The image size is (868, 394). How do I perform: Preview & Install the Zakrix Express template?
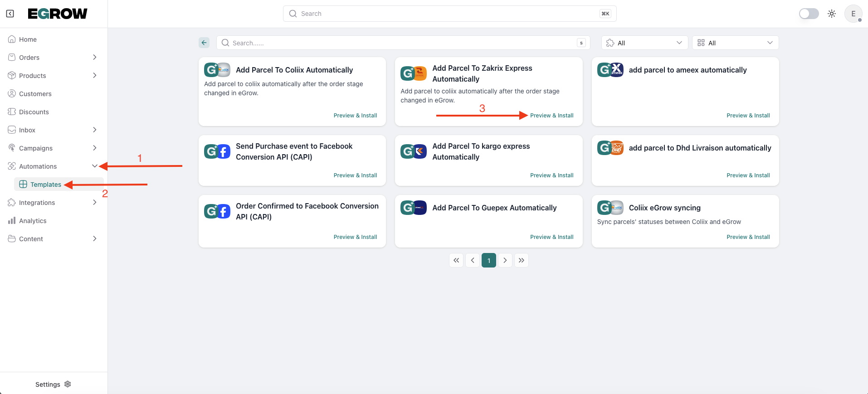coord(551,116)
